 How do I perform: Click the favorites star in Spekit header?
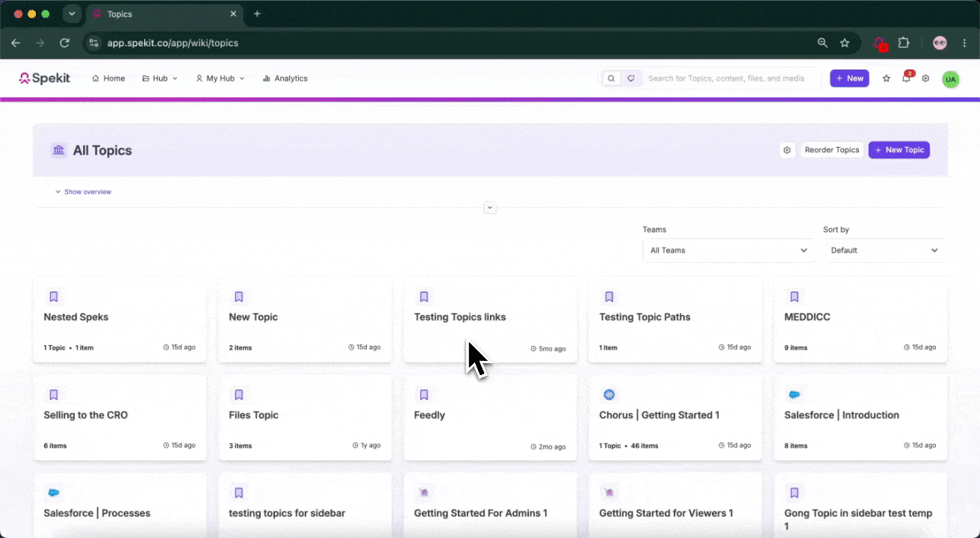click(x=887, y=78)
